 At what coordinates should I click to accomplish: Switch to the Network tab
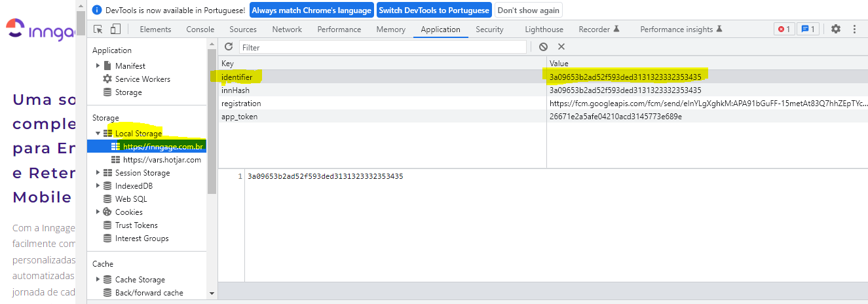287,29
